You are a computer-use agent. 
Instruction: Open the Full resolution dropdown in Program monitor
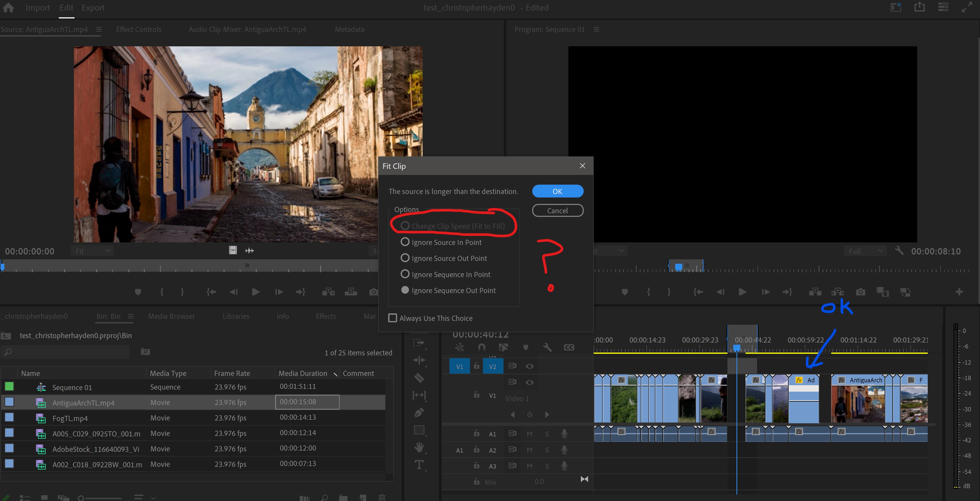pyautogui.click(x=865, y=251)
